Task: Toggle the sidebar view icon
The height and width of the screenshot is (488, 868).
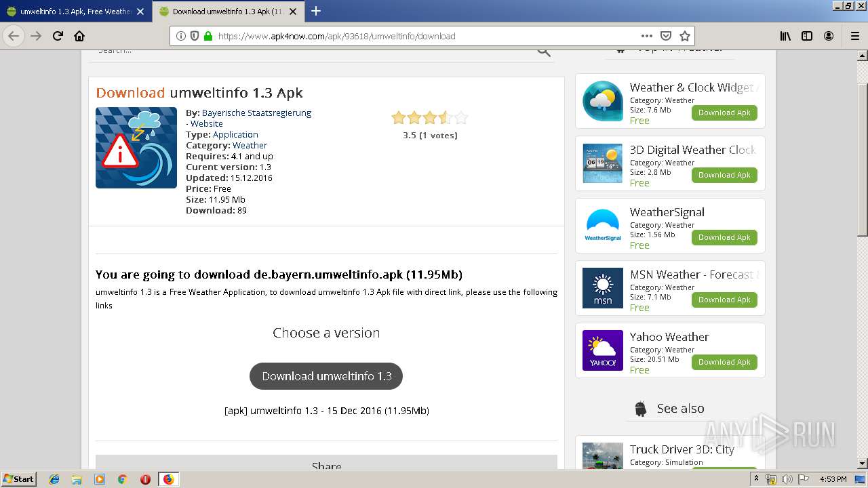Action: click(x=807, y=36)
